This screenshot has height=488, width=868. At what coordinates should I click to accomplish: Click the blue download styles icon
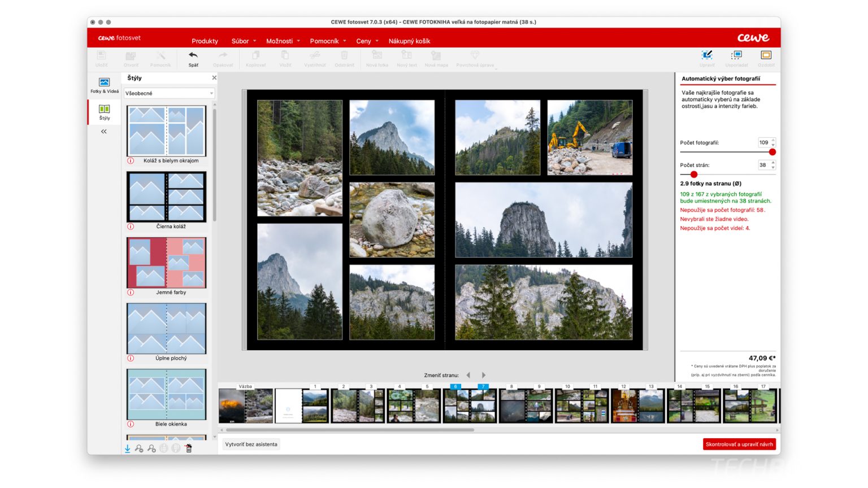click(127, 448)
